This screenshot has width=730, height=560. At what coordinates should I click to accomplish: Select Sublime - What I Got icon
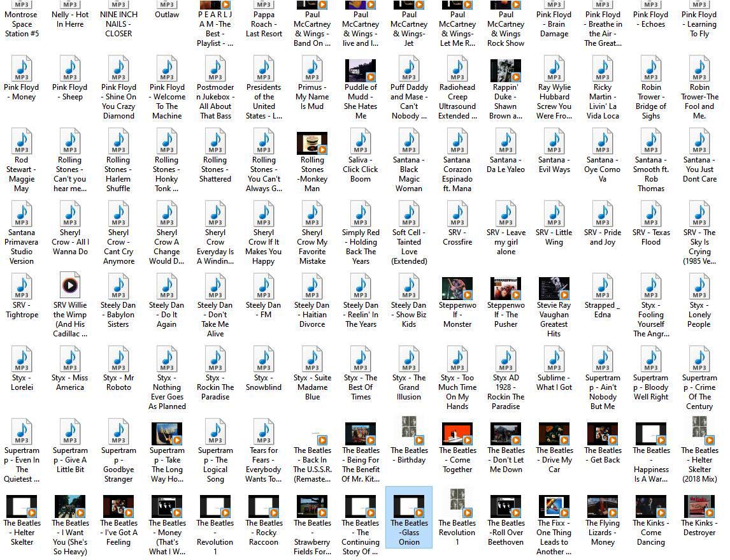click(x=554, y=359)
